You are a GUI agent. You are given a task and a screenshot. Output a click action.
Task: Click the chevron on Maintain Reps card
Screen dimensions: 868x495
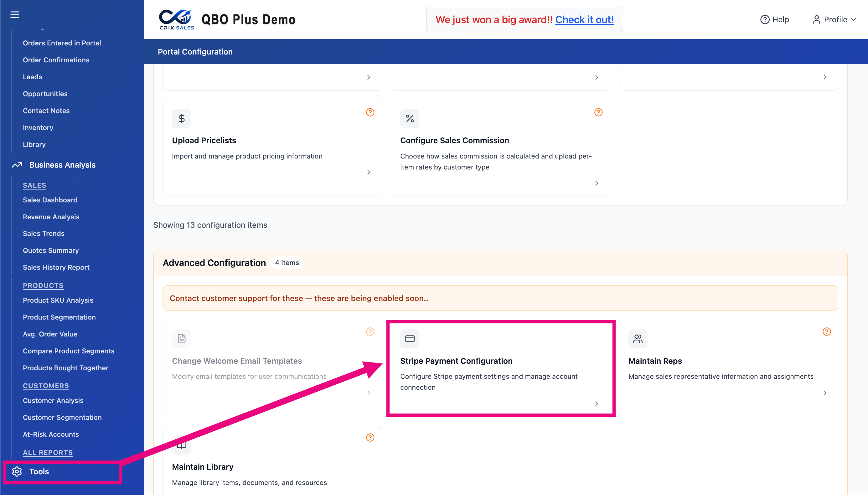825,393
